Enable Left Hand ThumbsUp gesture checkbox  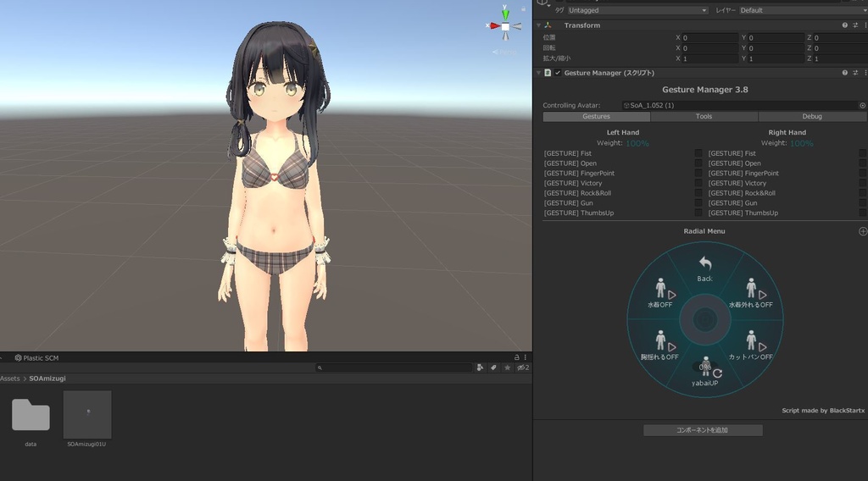[x=698, y=213]
